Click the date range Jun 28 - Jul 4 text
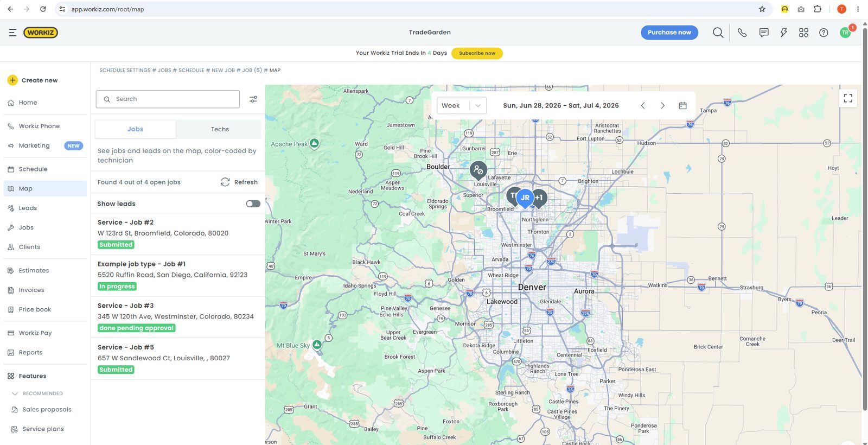Image resolution: width=868 pixels, height=445 pixels. (x=561, y=106)
